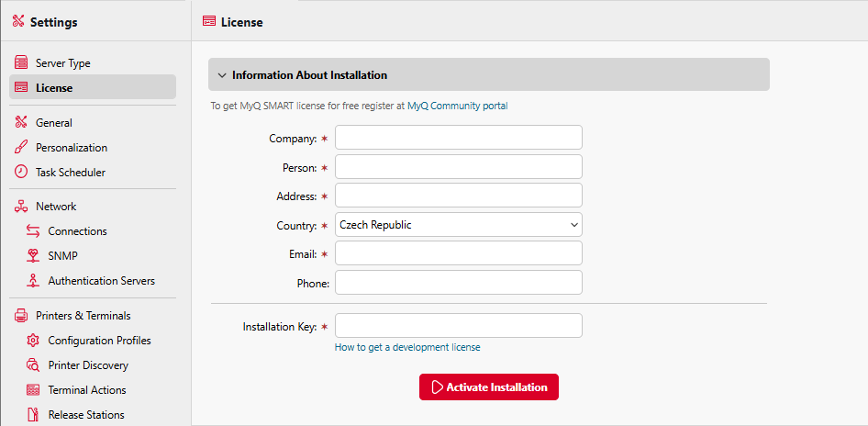Click the Email input field
This screenshot has width=868, height=426.
(x=459, y=253)
